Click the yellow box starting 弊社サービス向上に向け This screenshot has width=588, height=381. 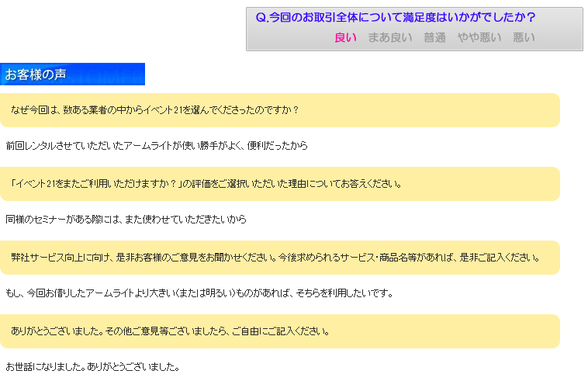pyautogui.click(x=279, y=258)
